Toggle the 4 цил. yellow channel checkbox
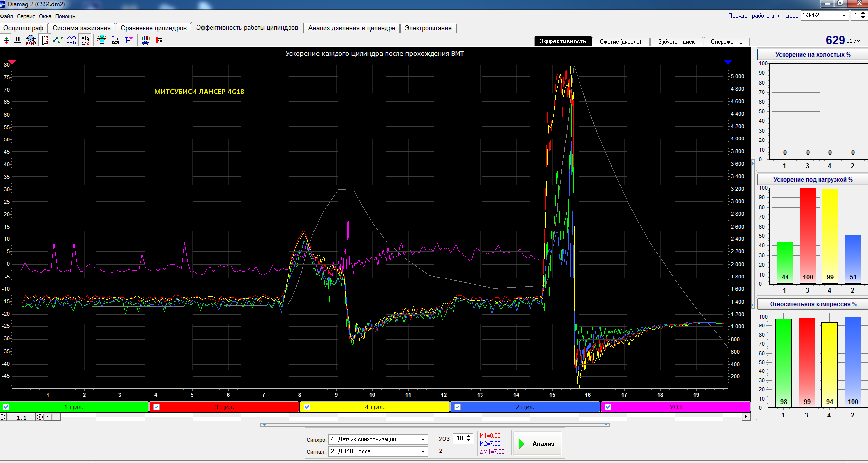Image resolution: width=868 pixels, height=463 pixels. [307, 407]
